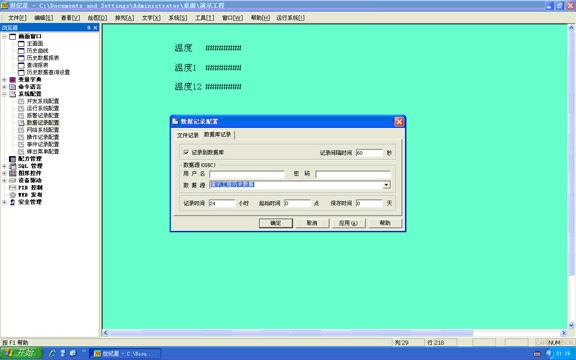576x360 pixels.
Task: Open the 工具[T] menu
Action: (204, 18)
